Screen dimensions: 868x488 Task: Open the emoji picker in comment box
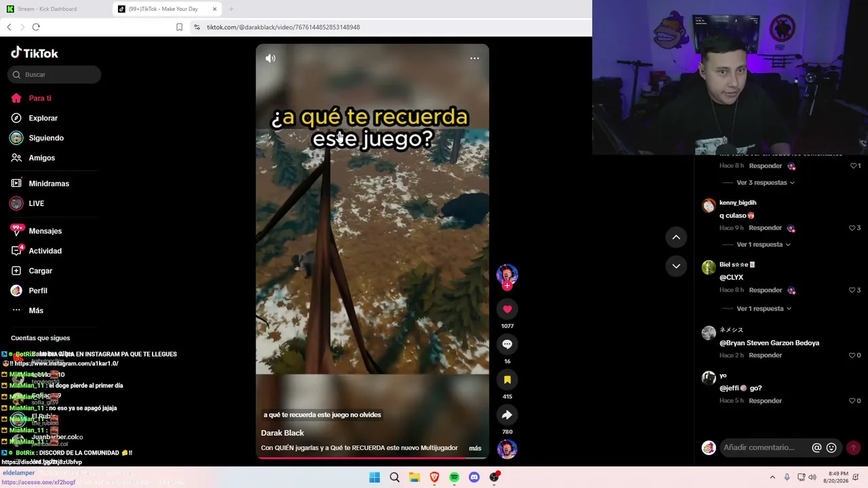[x=831, y=447]
